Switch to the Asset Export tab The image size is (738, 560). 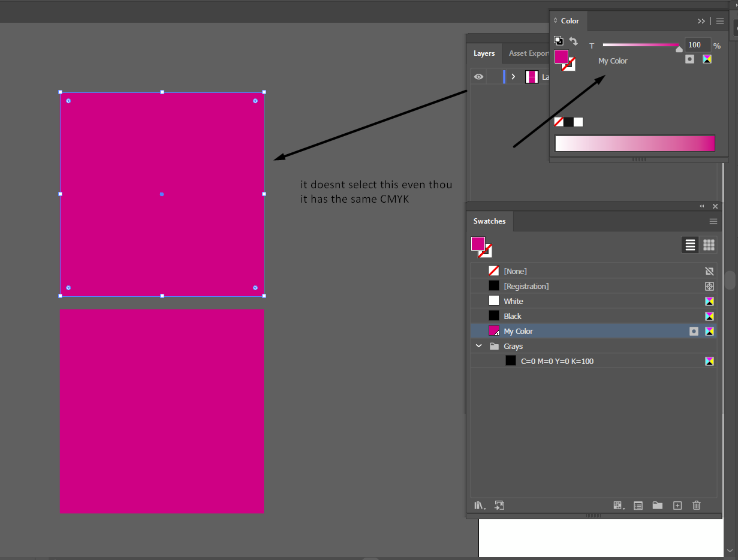[528, 53]
